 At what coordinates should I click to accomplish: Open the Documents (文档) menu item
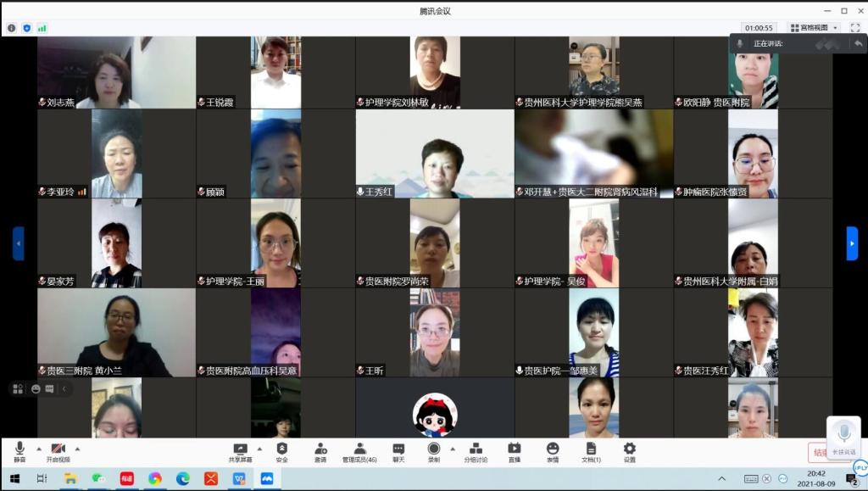[591, 450]
